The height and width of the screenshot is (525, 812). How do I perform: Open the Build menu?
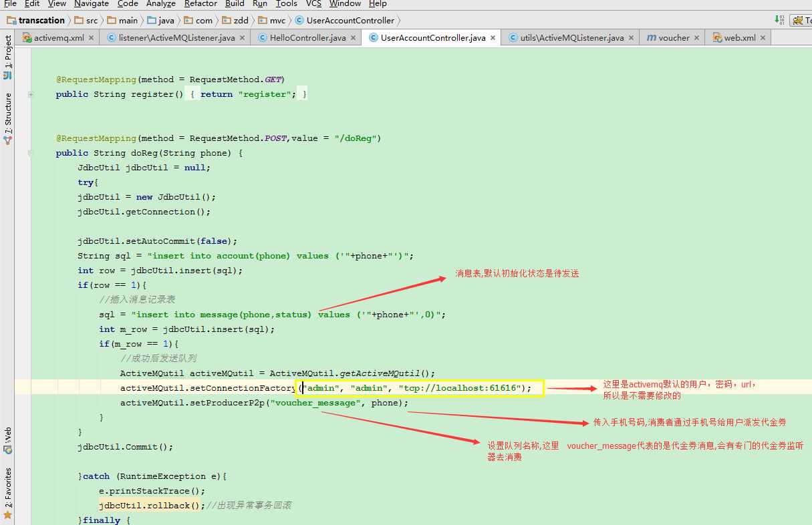[235, 3]
